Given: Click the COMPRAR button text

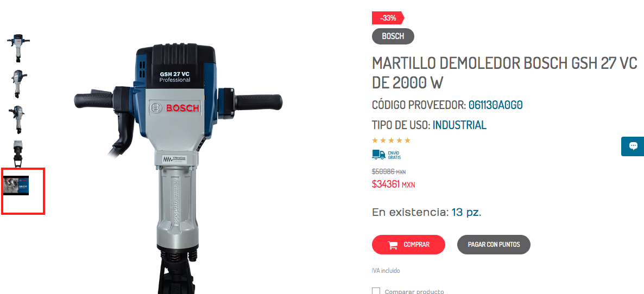Looking at the screenshot, I should [x=416, y=245].
